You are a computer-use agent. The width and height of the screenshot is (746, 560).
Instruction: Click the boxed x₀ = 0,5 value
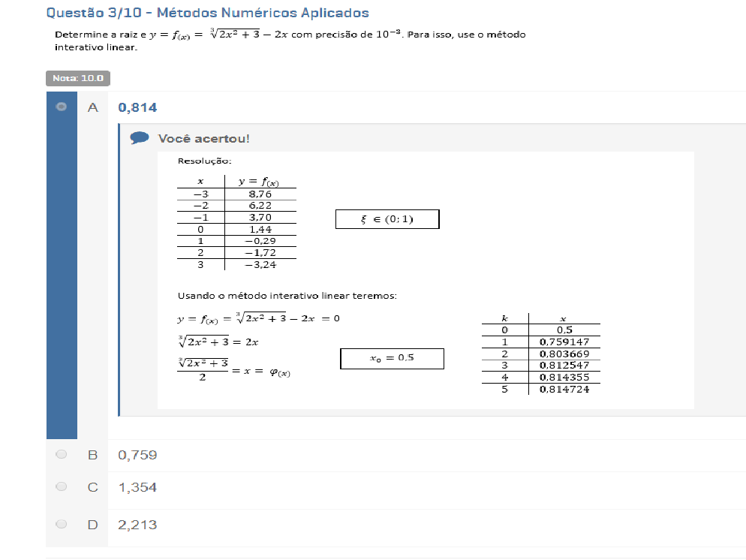392,358
